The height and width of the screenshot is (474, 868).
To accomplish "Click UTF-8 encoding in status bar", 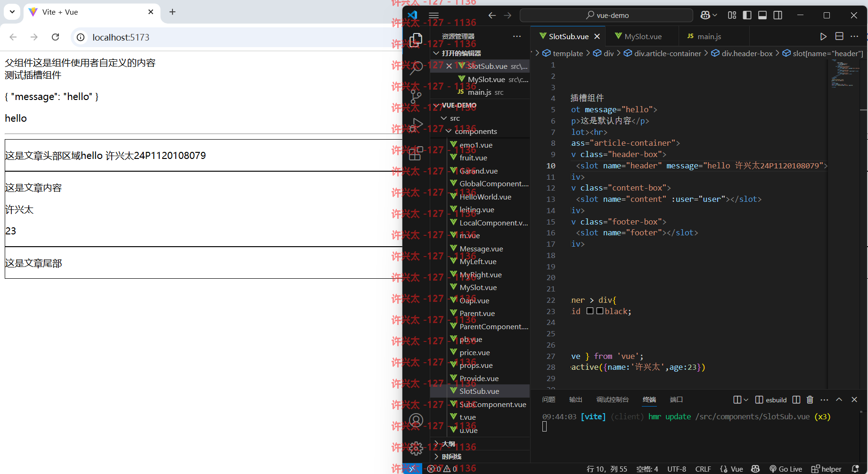I will [677, 469].
